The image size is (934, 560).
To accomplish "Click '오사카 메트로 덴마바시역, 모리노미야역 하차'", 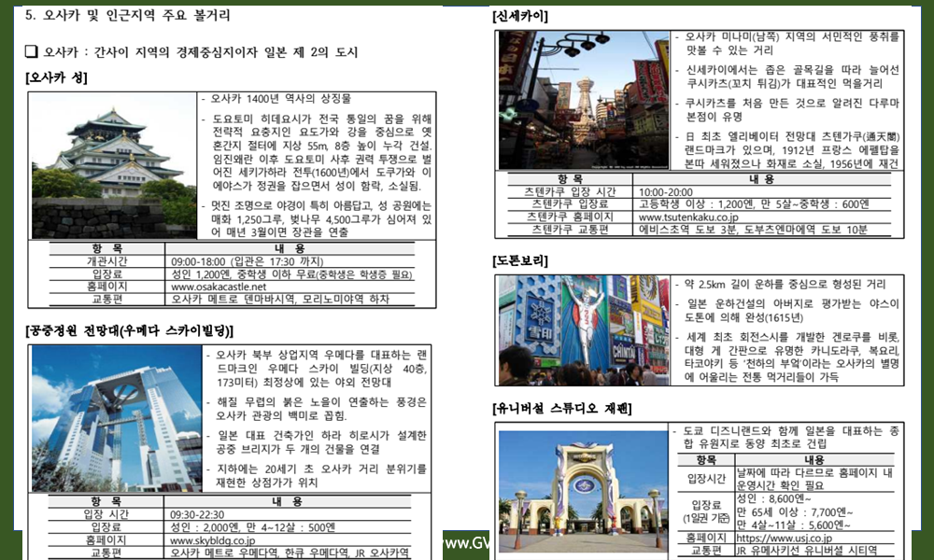I will tap(280, 300).
